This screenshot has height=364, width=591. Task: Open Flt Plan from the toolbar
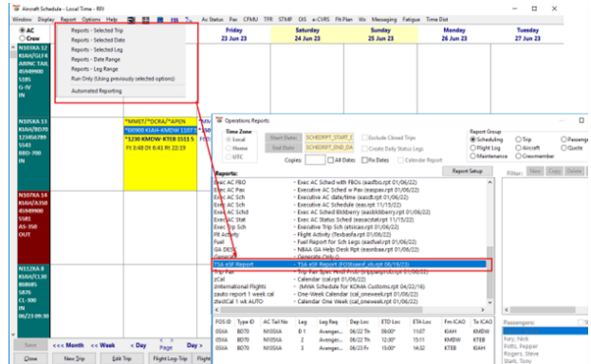(x=343, y=20)
